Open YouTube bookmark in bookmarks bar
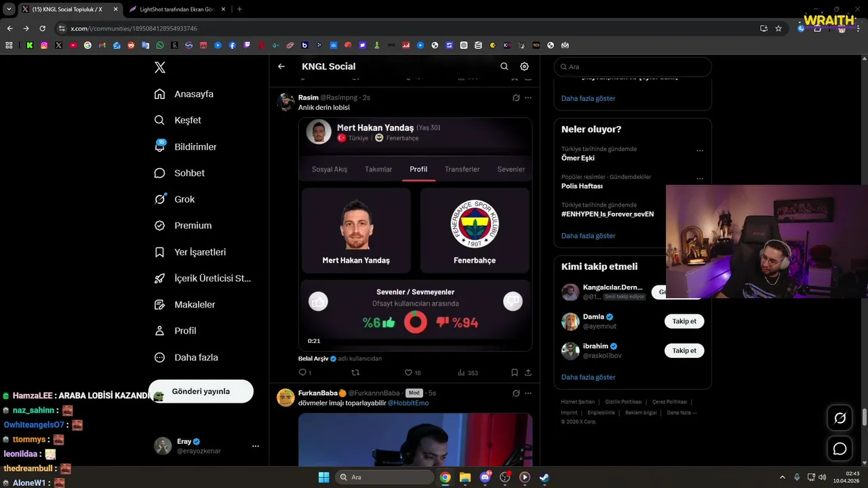Screen dimensions: 868x488 (x=73, y=45)
